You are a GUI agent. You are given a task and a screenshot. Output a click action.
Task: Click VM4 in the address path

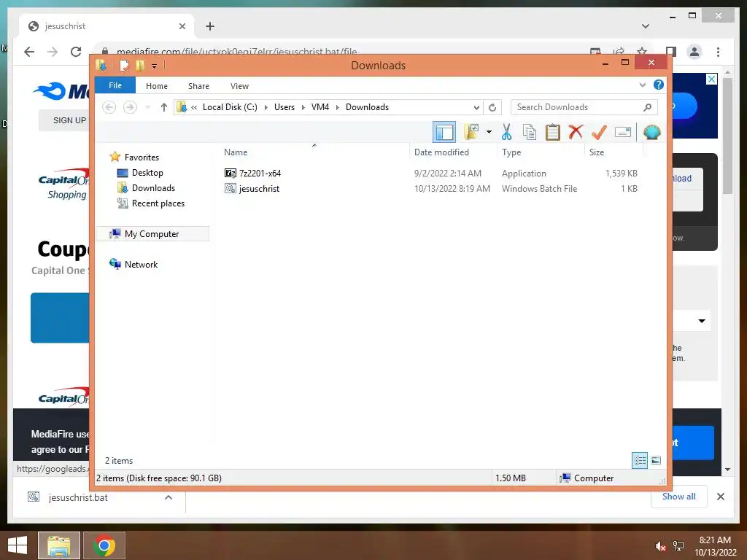tap(320, 107)
